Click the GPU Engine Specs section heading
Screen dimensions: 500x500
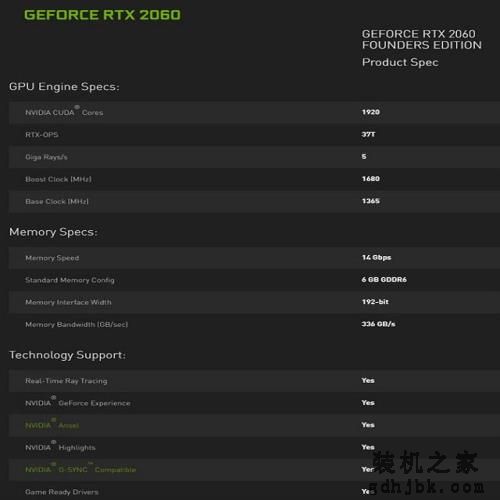pos(64,87)
